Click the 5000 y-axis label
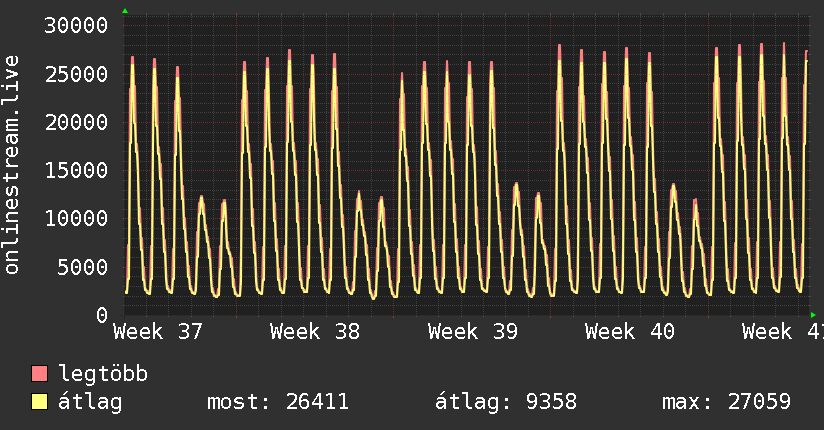This screenshot has width=824, height=430. [x=83, y=267]
